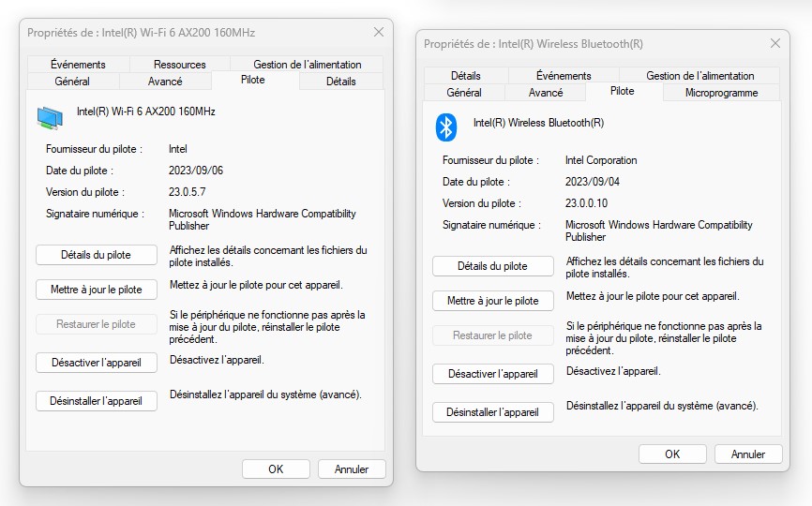
Task: Open Événements tab in Wi-Fi properties
Action: coord(78,65)
